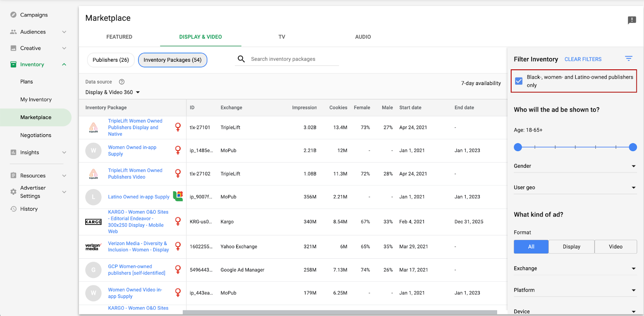644x316 pixels.
Task: Switch to the TV tab
Action: (282, 37)
